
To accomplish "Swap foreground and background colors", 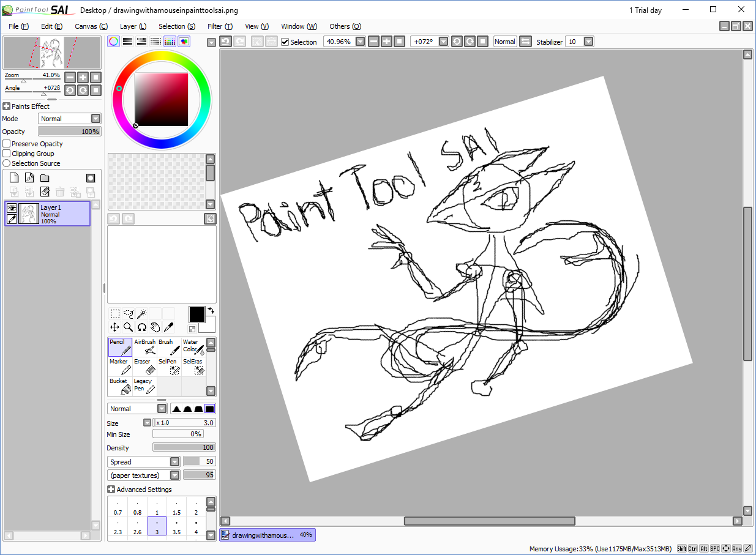I will (x=211, y=311).
